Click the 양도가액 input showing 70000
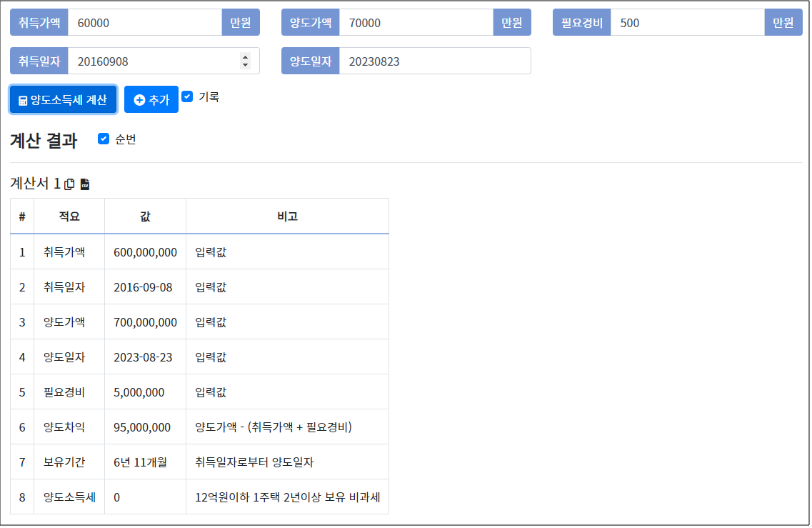This screenshot has width=812, height=528. pos(414,22)
